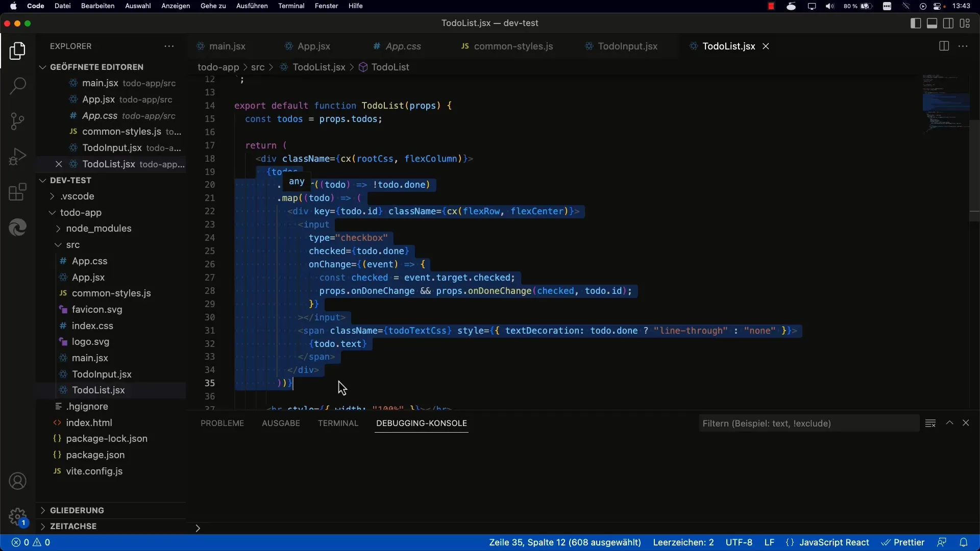
Task: Open the Accounts icon in activity bar
Action: [17, 481]
